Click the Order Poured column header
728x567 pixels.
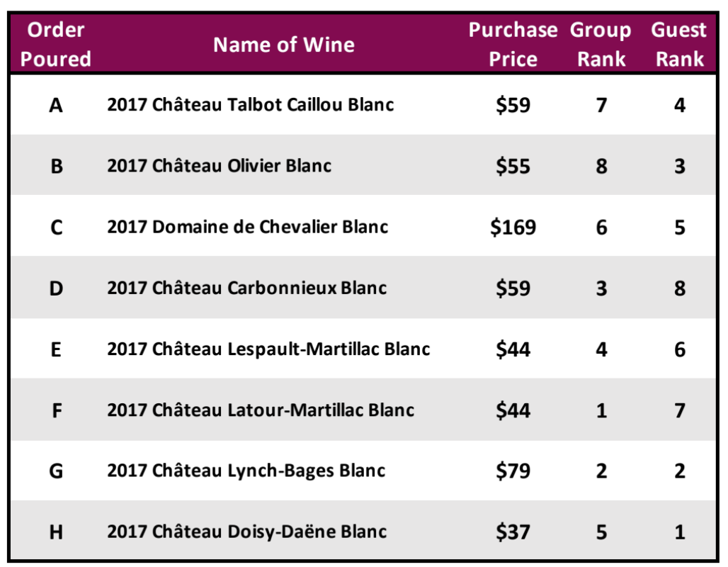click(x=56, y=44)
